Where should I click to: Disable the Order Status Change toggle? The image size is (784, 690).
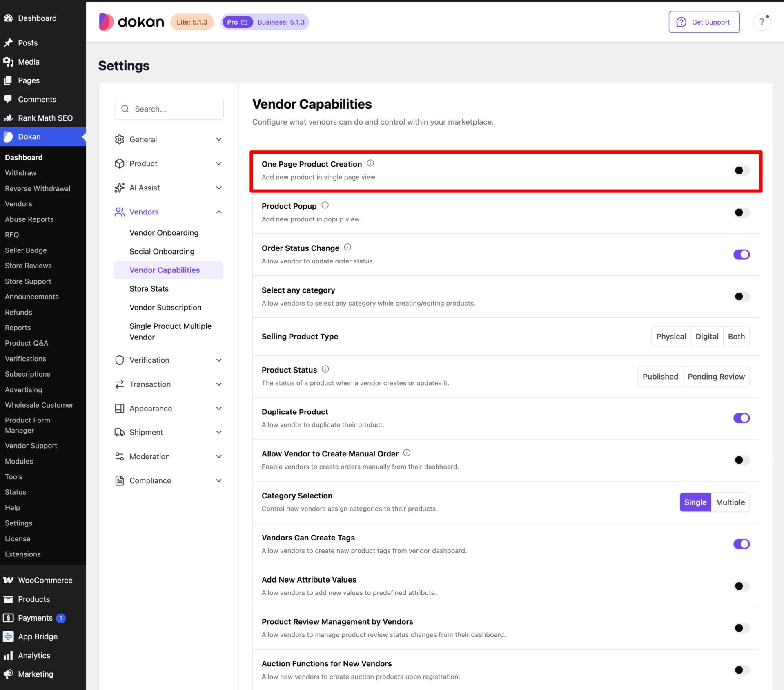[742, 255]
